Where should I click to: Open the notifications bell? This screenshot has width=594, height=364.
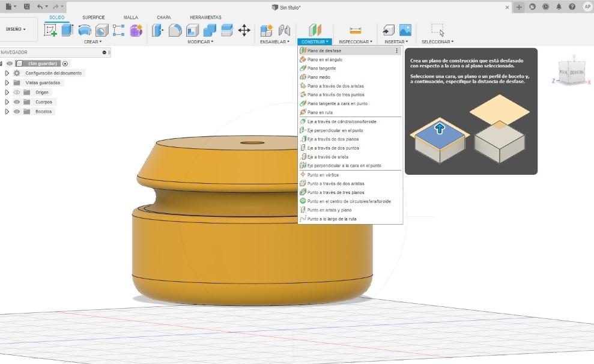click(559, 7)
